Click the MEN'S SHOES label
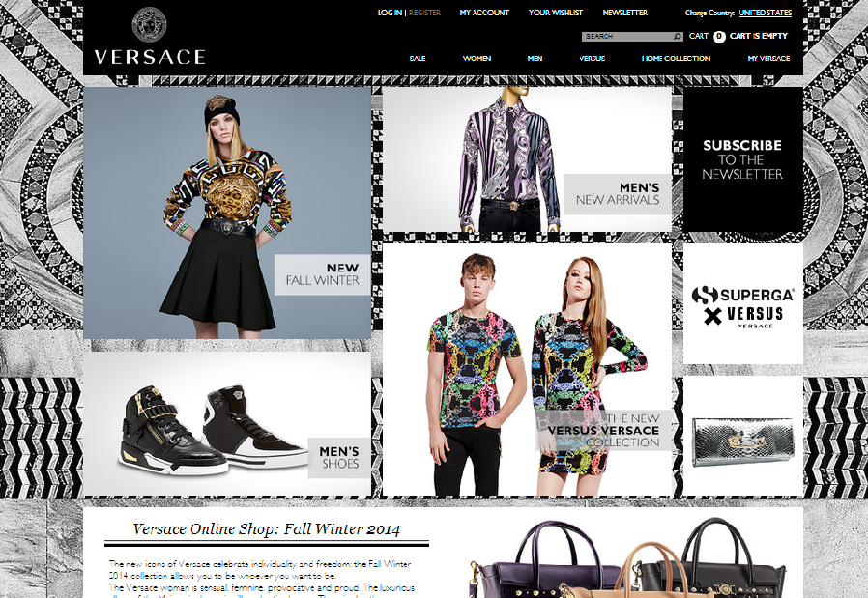868x598 pixels. 339,458
